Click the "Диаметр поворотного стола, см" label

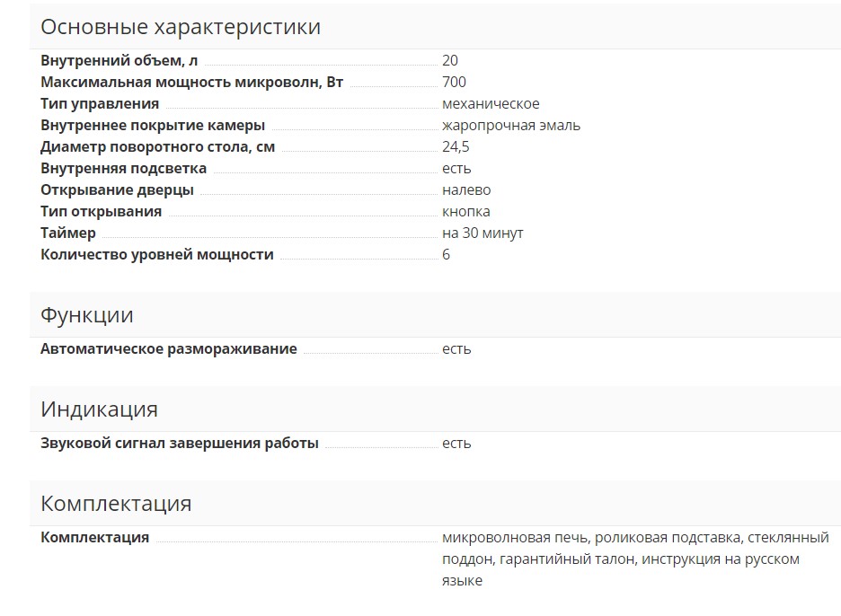coord(157,147)
